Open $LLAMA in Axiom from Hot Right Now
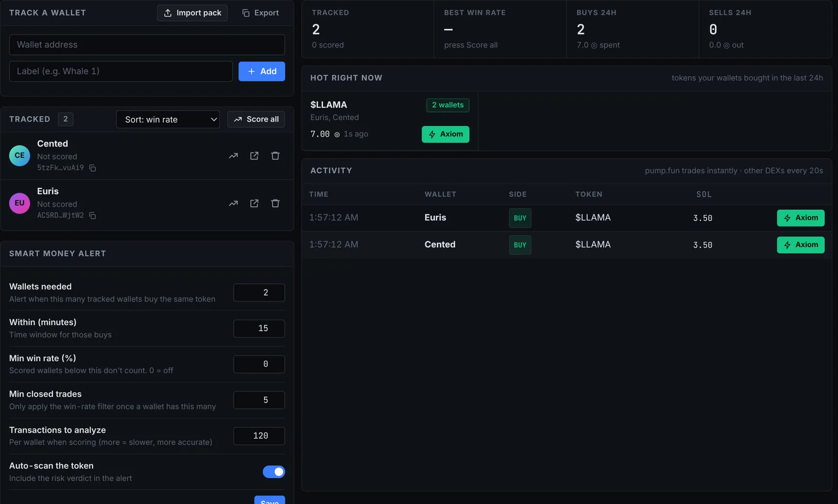The height and width of the screenshot is (504, 838). [x=446, y=134]
